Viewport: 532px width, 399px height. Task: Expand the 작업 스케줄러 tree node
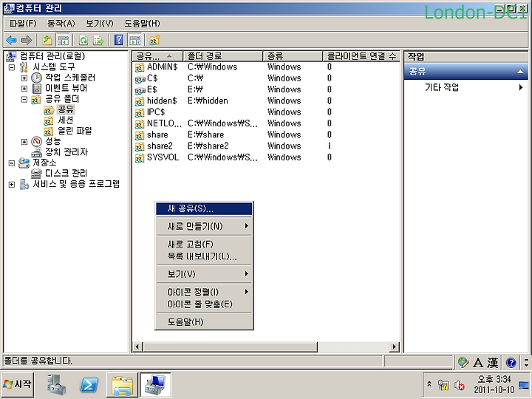coord(24,78)
